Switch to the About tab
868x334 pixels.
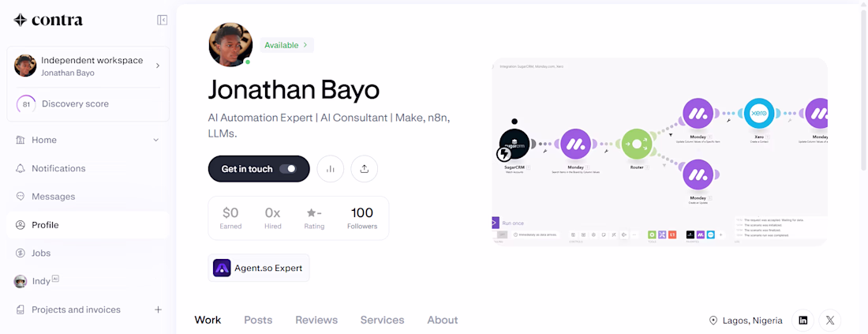click(x=443, y=320)
